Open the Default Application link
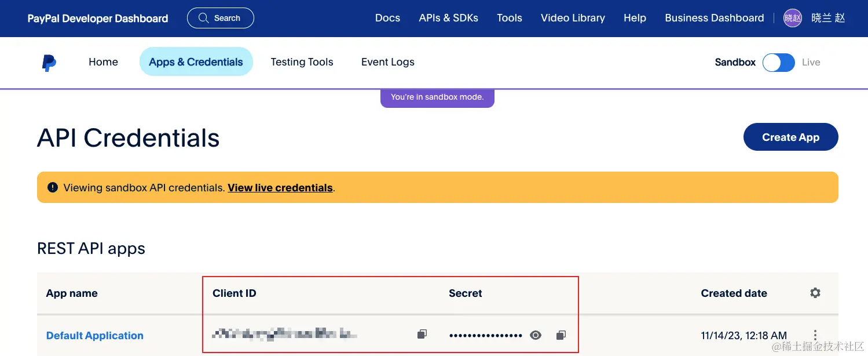Viewport: 868px width, 356px height. 95,336
